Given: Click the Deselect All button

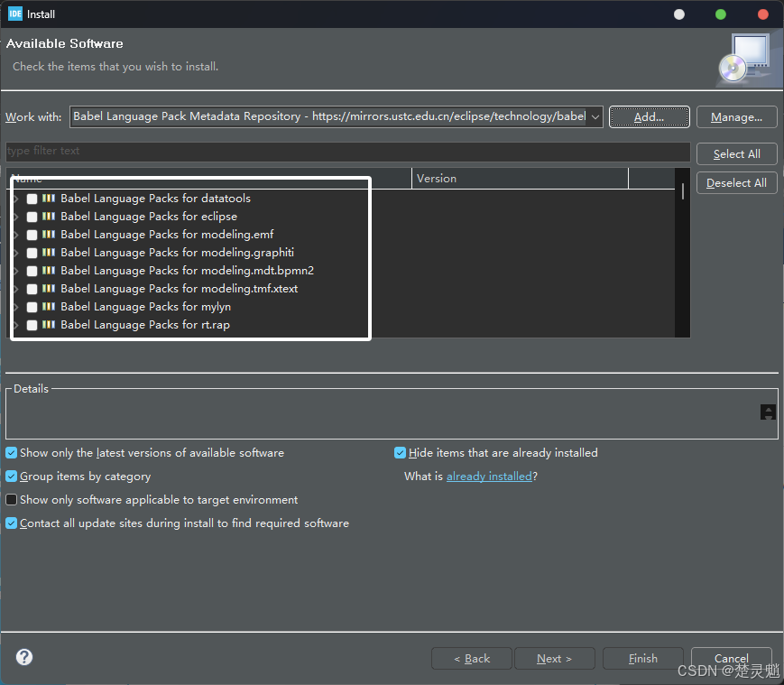Looking at the screenshot, I should 736,183.
